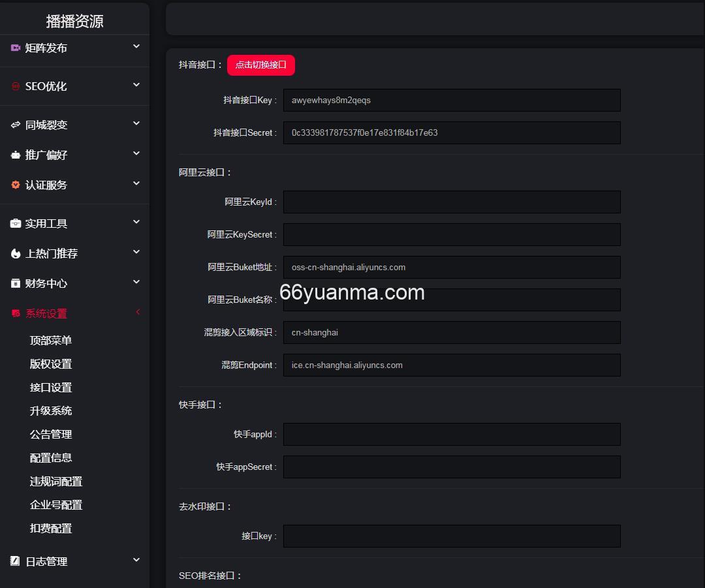Open the 违规词配置 submenu item

point(56,482)
